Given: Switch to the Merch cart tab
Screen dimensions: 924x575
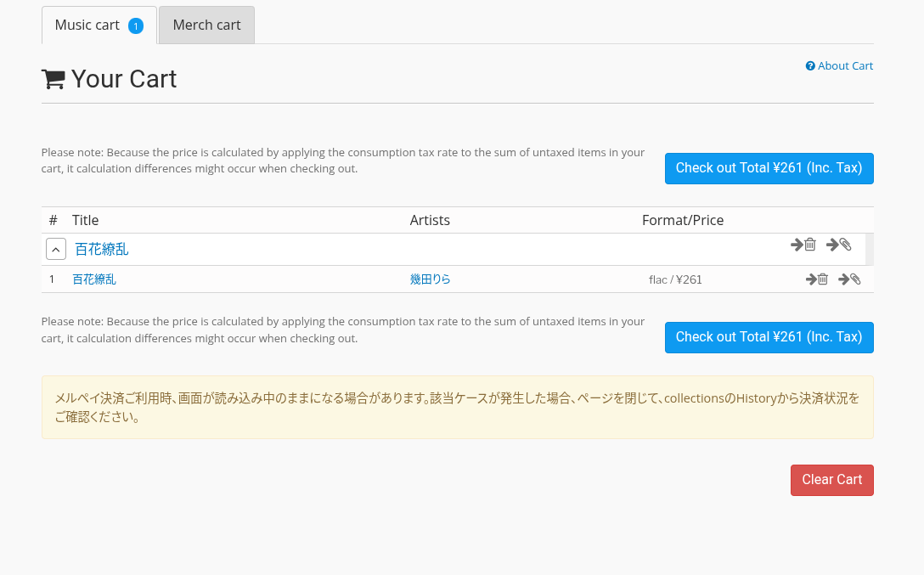Looking at the screenshot, I should 206,25.
